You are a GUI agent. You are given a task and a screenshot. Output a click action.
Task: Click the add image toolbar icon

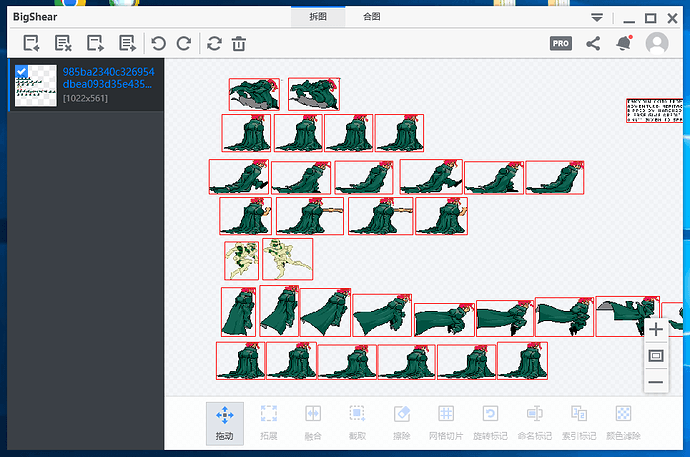[x=31, y=43]
